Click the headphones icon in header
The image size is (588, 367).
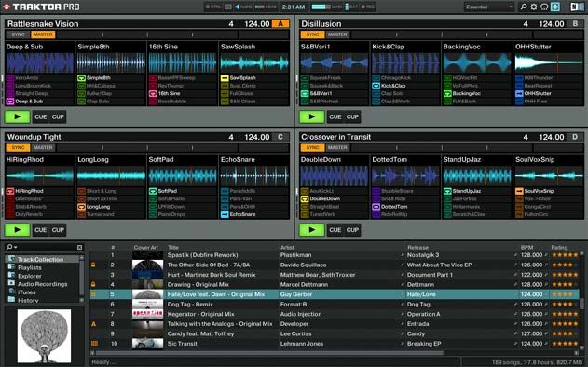coord(544,7)
